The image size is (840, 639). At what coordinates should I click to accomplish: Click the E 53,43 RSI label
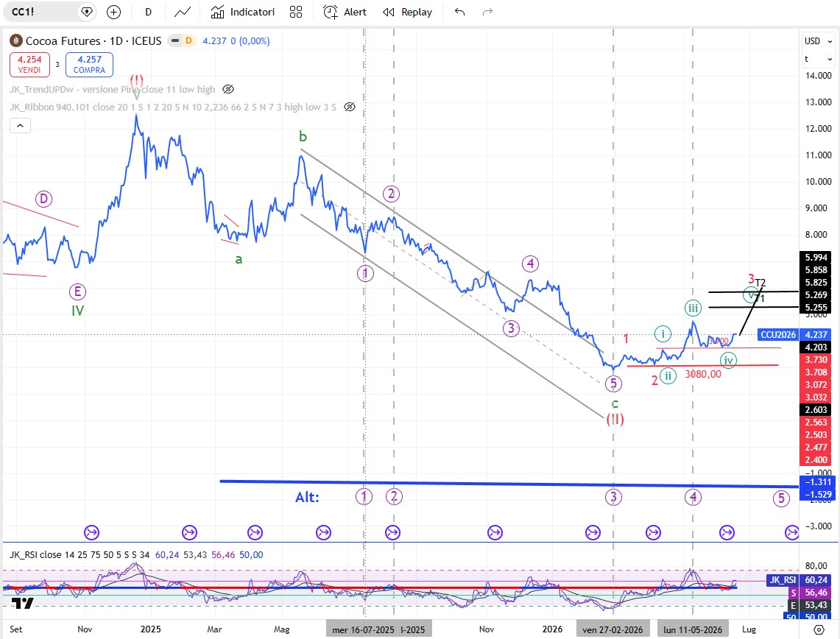click(811, 605)
